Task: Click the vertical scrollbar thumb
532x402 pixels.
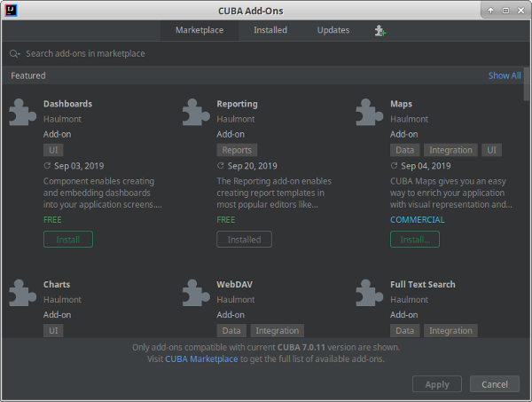Action: (527, 84)
